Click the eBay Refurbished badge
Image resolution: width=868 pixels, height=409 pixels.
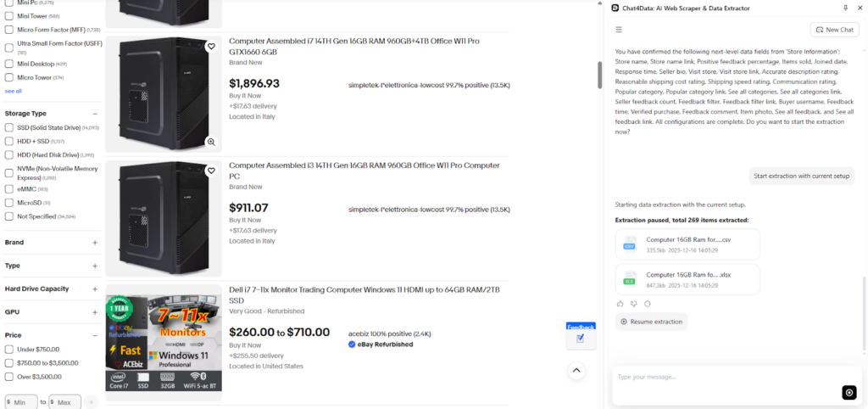pyautogui.click(x=381, y=345)
